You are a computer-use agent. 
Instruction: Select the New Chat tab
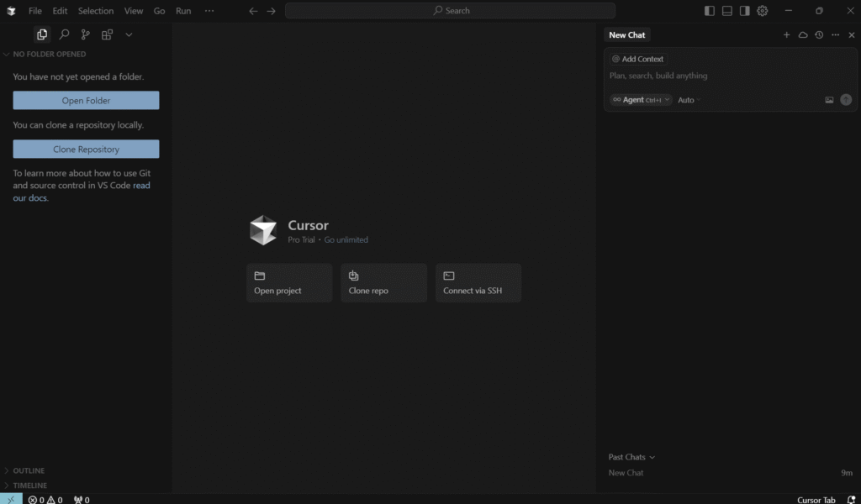pos(627,34)
